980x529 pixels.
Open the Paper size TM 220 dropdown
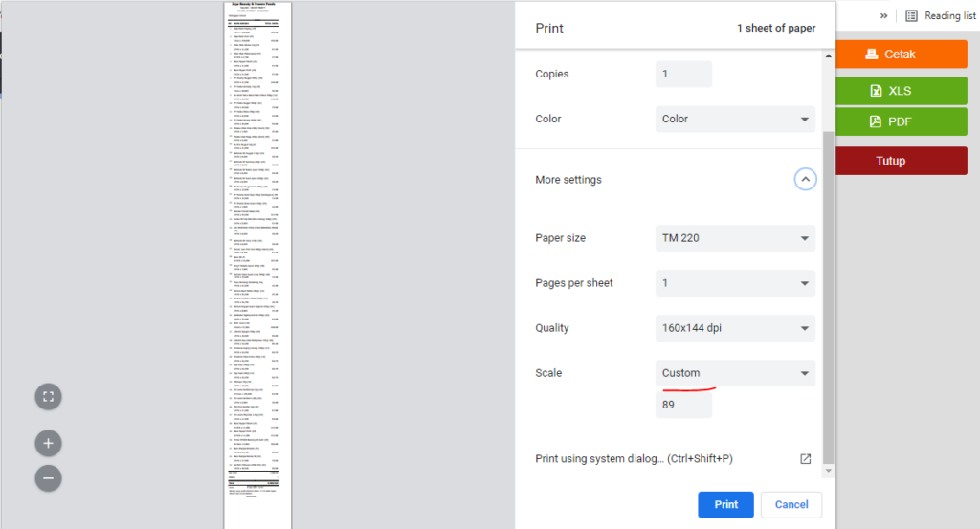coord(735,238)
